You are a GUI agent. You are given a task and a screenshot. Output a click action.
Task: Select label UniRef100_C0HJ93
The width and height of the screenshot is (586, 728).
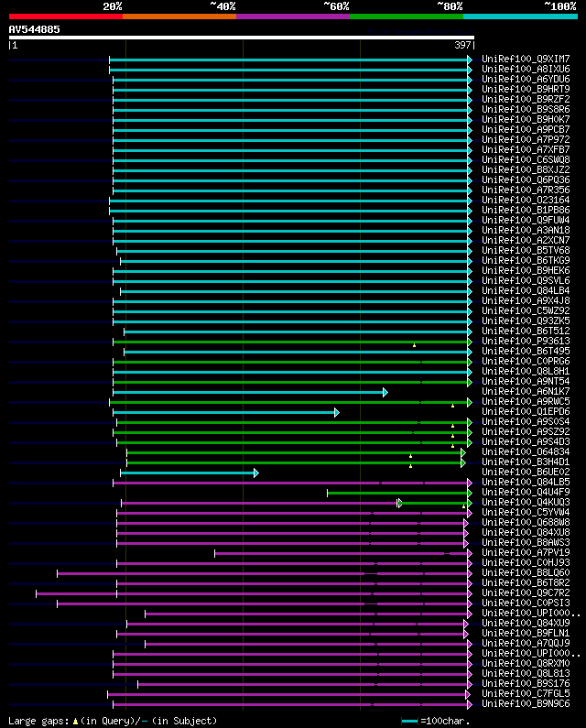526,563
